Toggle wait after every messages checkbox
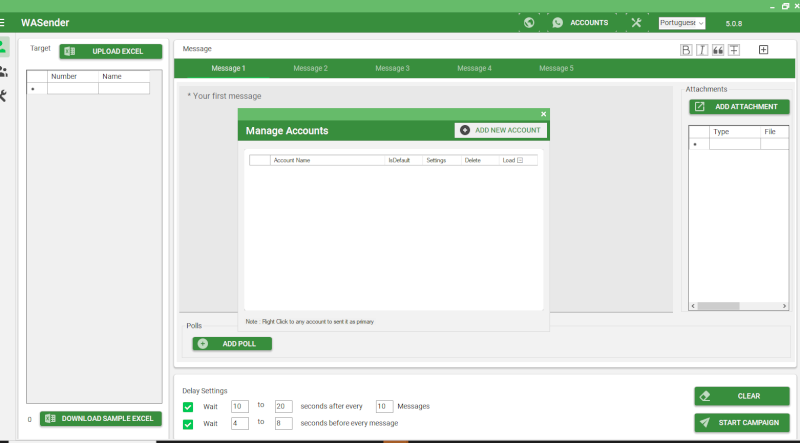This screenshot has height=443, width=800. [x=188, y=407]
